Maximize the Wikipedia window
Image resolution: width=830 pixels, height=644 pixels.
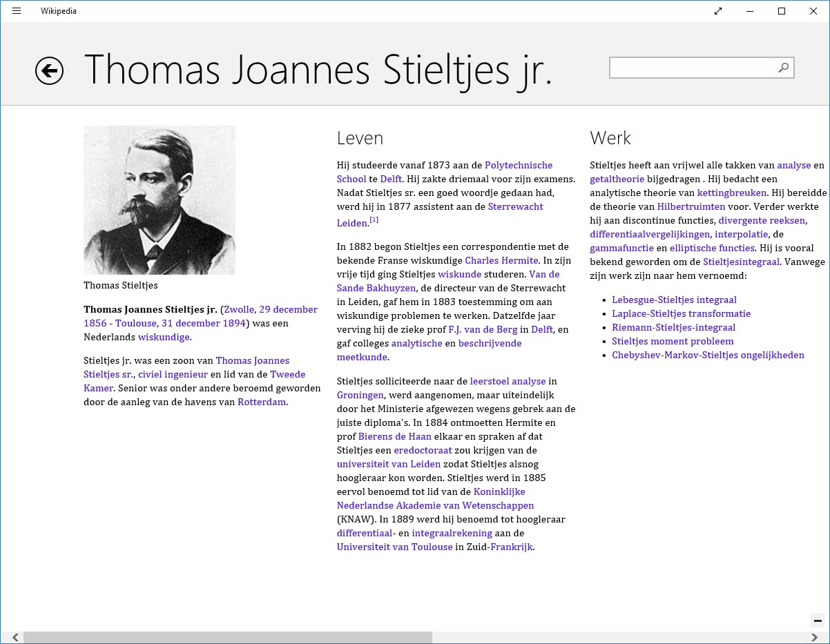click(x=782, y=11)
